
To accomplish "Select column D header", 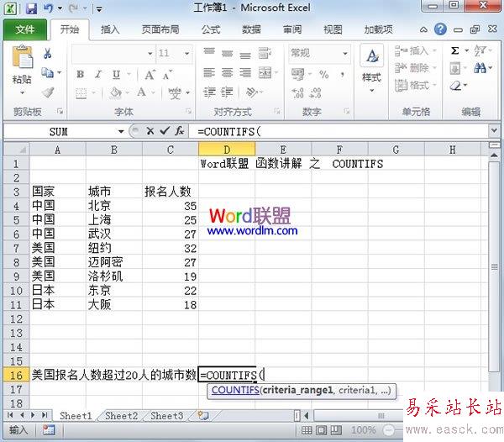I will [227, 150].
